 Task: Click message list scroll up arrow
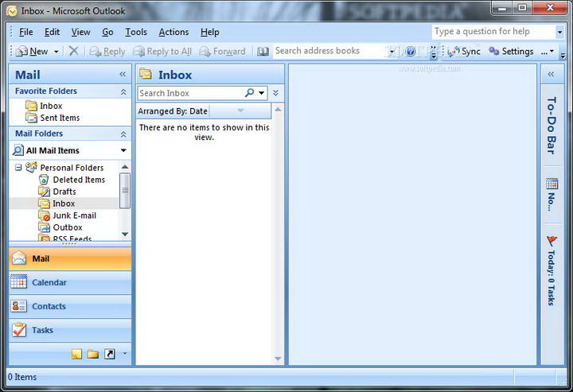pos(278,110)
